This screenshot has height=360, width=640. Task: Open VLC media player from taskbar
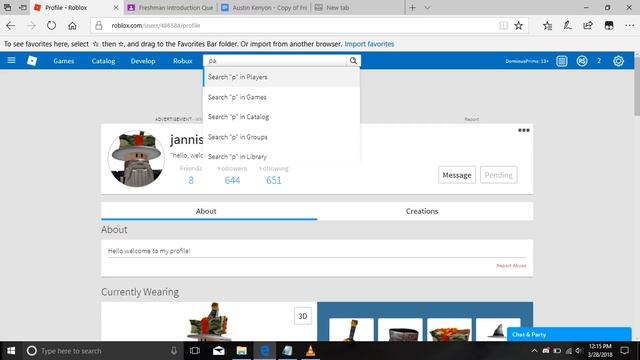tap(310, 351)
